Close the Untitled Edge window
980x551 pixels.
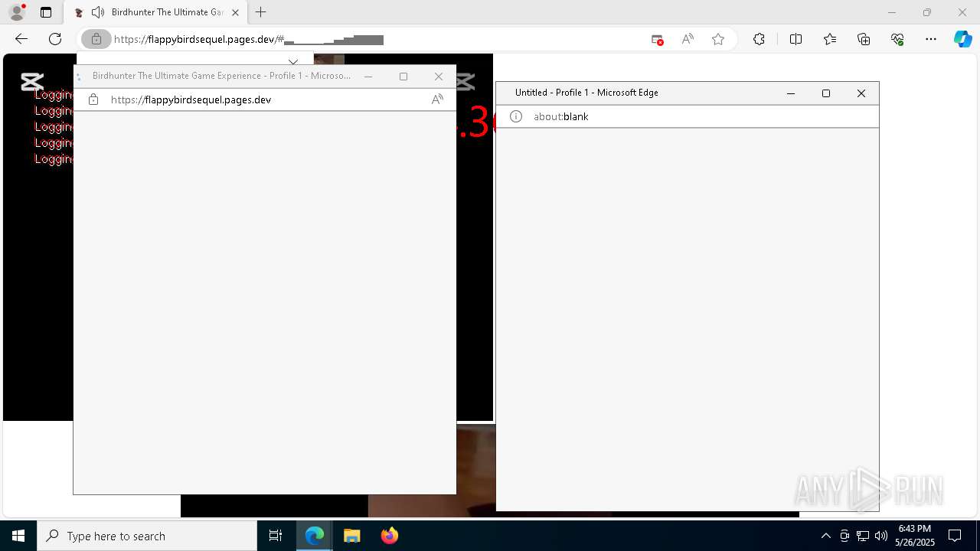tap(861, 93)
